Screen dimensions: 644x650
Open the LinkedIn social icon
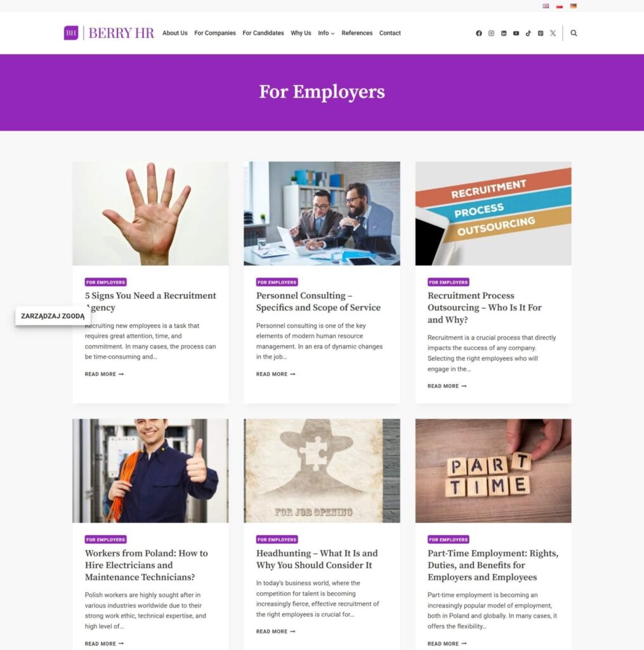click(x=504, y=33)
